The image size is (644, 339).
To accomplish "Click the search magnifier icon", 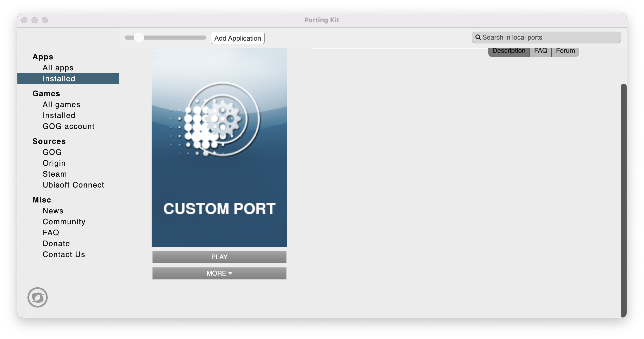I will point(478,37).
